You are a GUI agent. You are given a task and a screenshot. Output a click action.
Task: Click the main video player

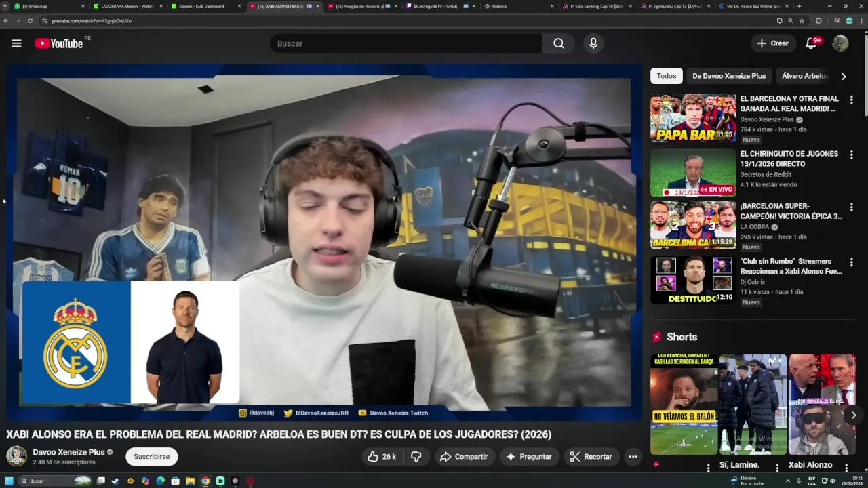pos(324,243)
